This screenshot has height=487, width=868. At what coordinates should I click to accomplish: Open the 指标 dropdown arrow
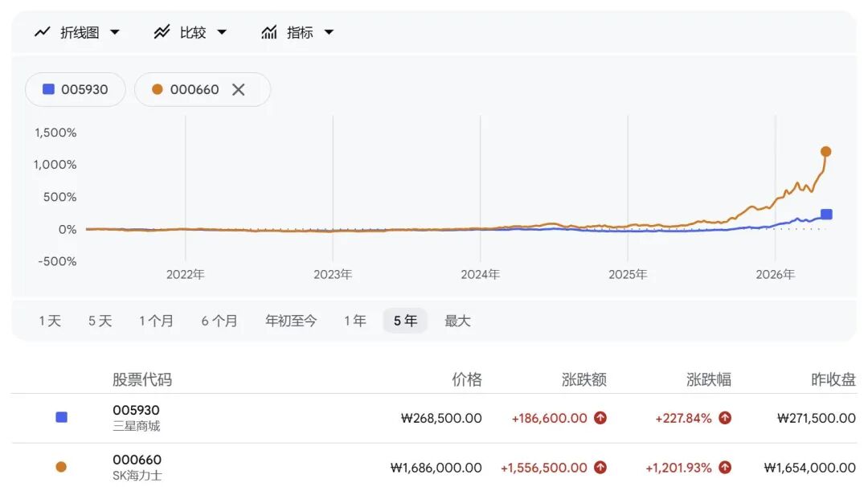click(329, 32)
